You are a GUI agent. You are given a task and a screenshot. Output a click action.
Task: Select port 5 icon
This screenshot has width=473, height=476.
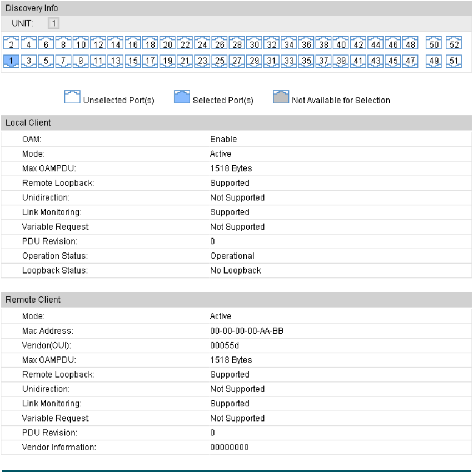point(46,61)
